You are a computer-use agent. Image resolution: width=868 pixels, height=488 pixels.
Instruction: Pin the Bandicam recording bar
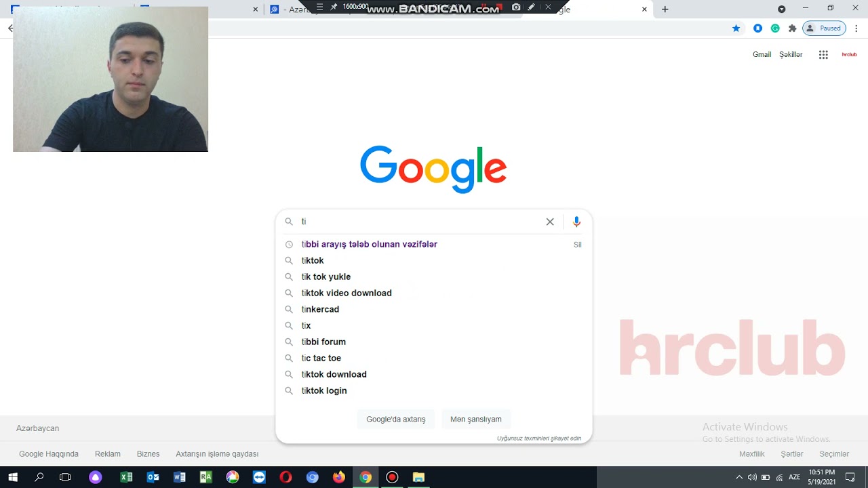(x=334, y=7)
